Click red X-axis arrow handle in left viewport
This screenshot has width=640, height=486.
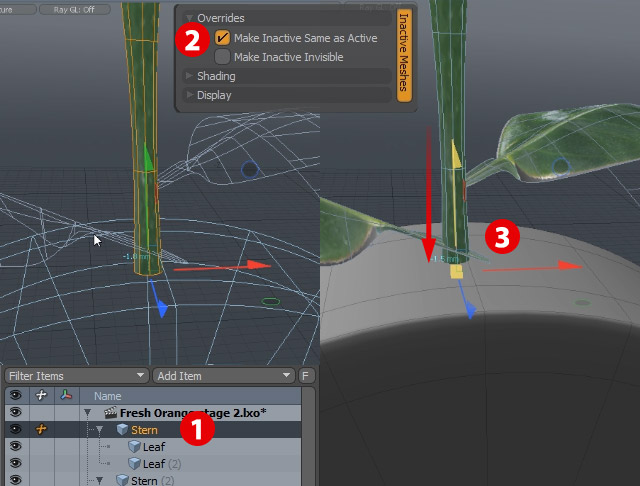pos(257,265)
